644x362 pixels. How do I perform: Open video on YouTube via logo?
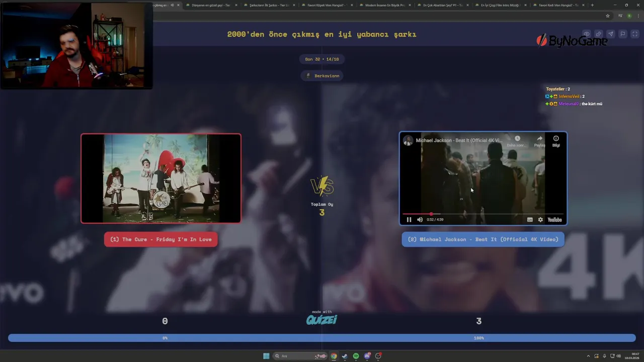[x=554, y=220]
